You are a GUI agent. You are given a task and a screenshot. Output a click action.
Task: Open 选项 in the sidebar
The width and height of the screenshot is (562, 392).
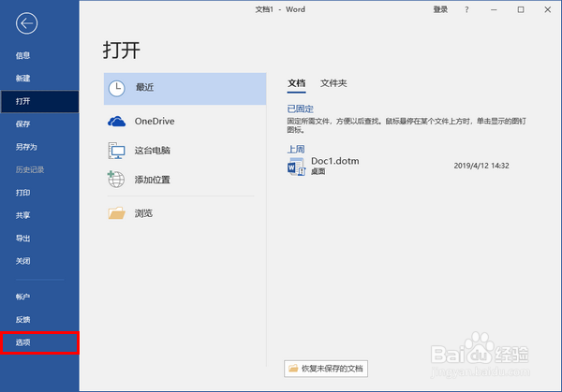39,342
